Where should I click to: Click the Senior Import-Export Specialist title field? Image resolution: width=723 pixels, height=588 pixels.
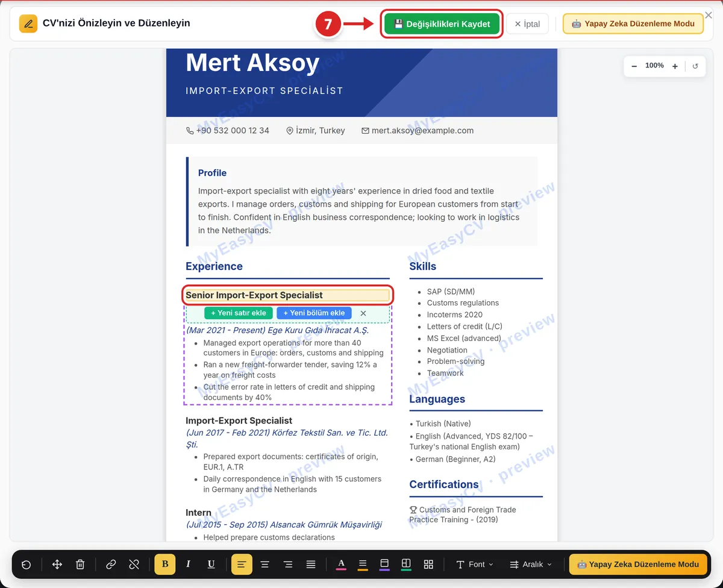tap(288, 295)
